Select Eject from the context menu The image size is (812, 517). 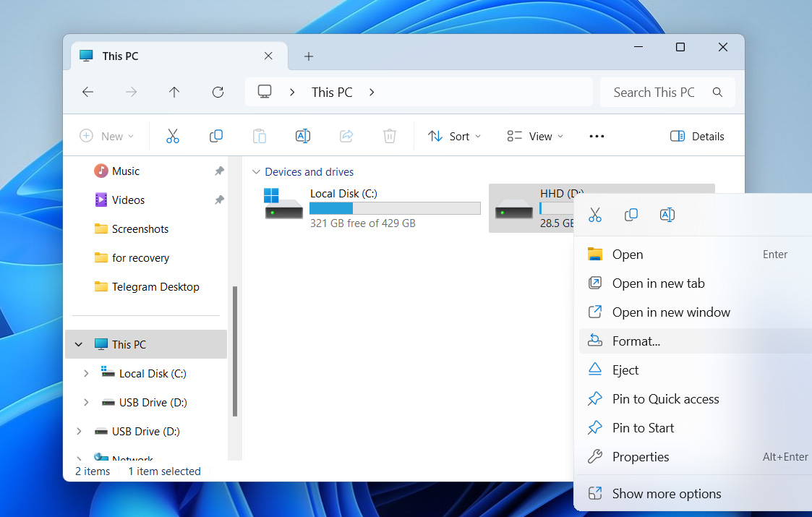696,370
